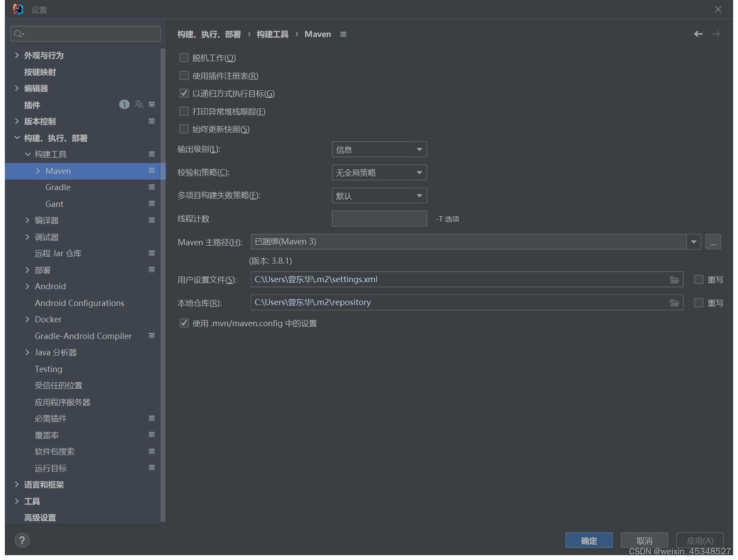Click the 应用(A) button
Screen dimensions: 738x560
click(700, 541)
